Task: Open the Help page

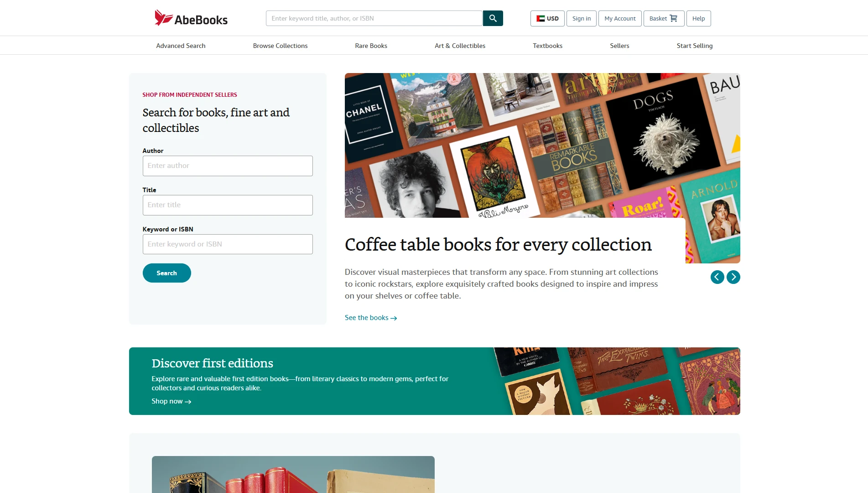Action: (x=698, y=18)
